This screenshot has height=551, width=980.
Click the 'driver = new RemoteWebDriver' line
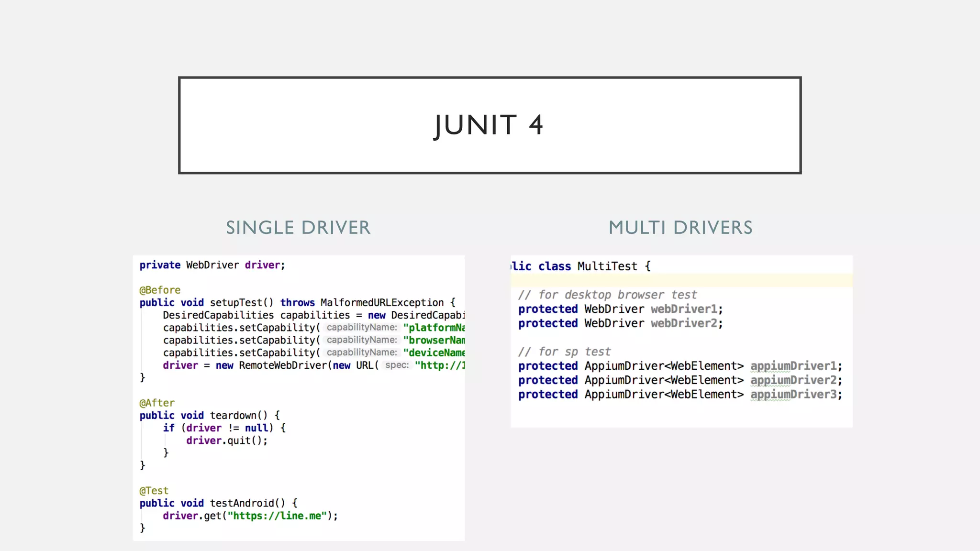click(x=314, y=365)
